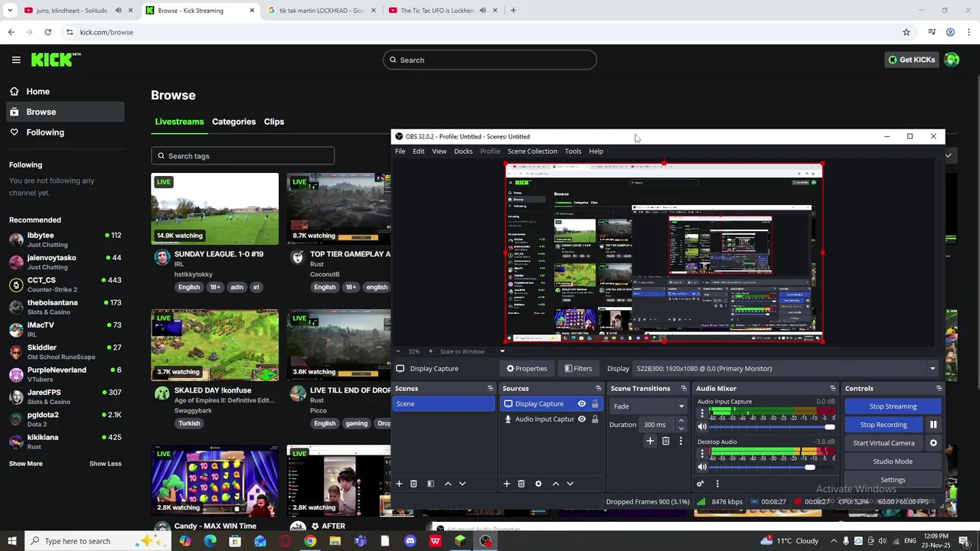Open Audio Mixer bottom three-dot menu
980x551 pixels.
pos(717,484)
